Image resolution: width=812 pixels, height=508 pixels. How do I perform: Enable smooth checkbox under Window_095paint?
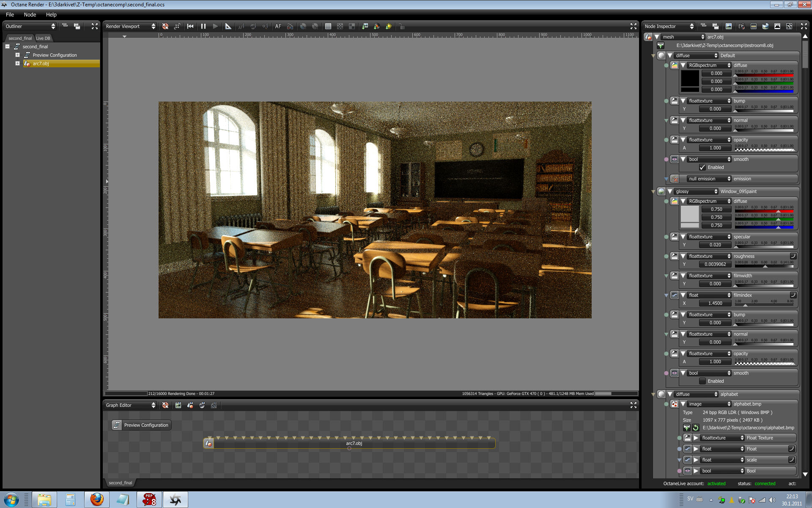702,381
